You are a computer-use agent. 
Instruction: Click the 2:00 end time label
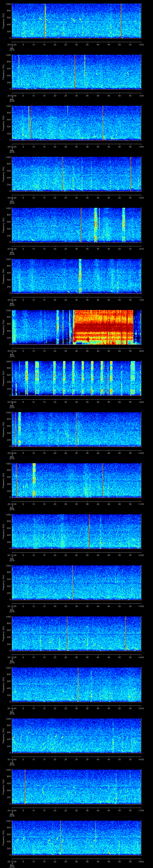click(x=141, y=44)
